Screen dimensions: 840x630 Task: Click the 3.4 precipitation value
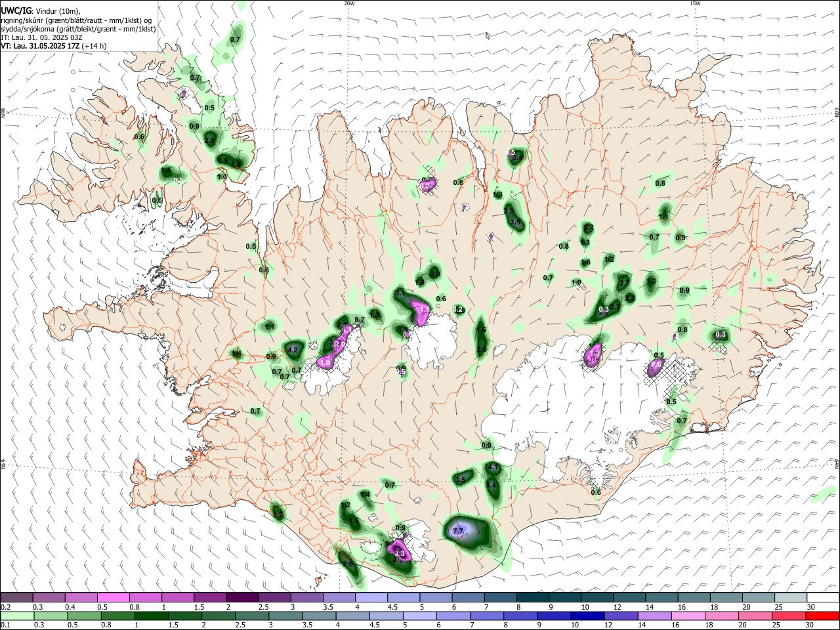pyautogui.click(x=492, y=485)
